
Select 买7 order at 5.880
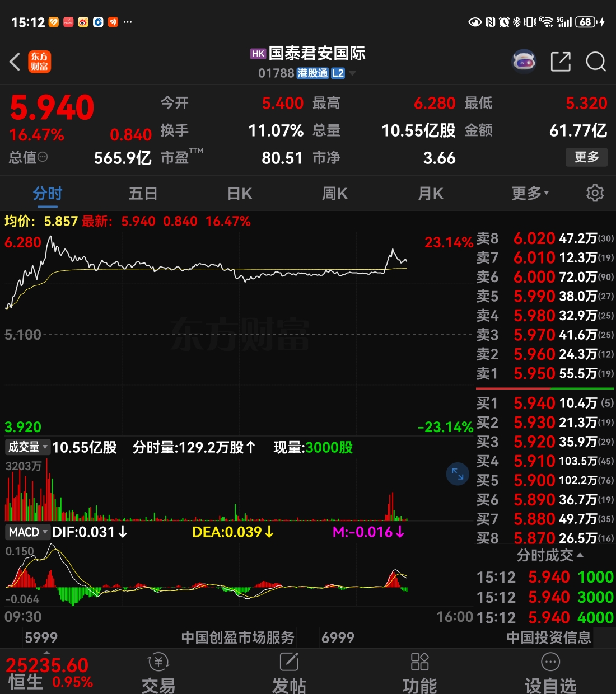tap(545, 519)
